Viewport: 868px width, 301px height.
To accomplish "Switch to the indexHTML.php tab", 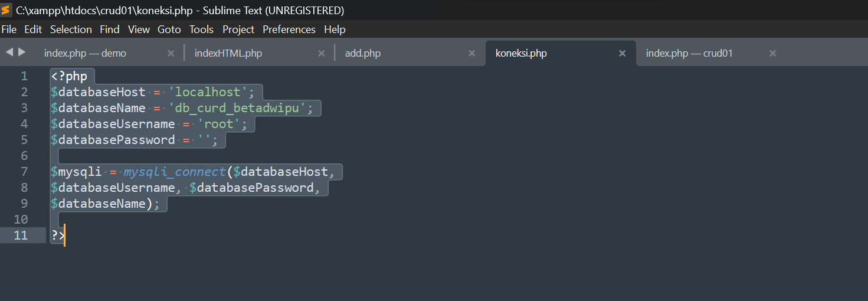I will pos(228,53).
